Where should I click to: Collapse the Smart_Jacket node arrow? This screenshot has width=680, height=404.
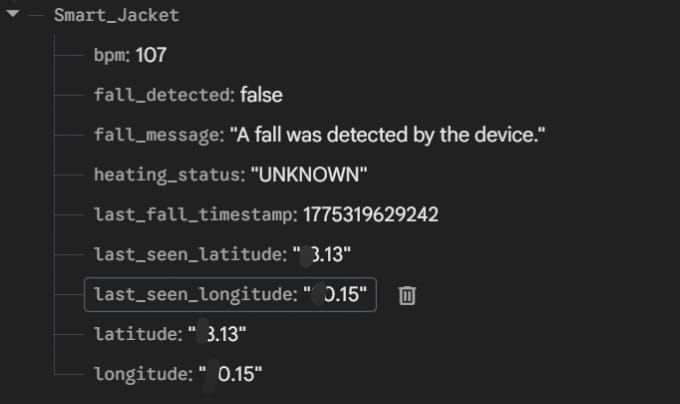tap(12, 17)
